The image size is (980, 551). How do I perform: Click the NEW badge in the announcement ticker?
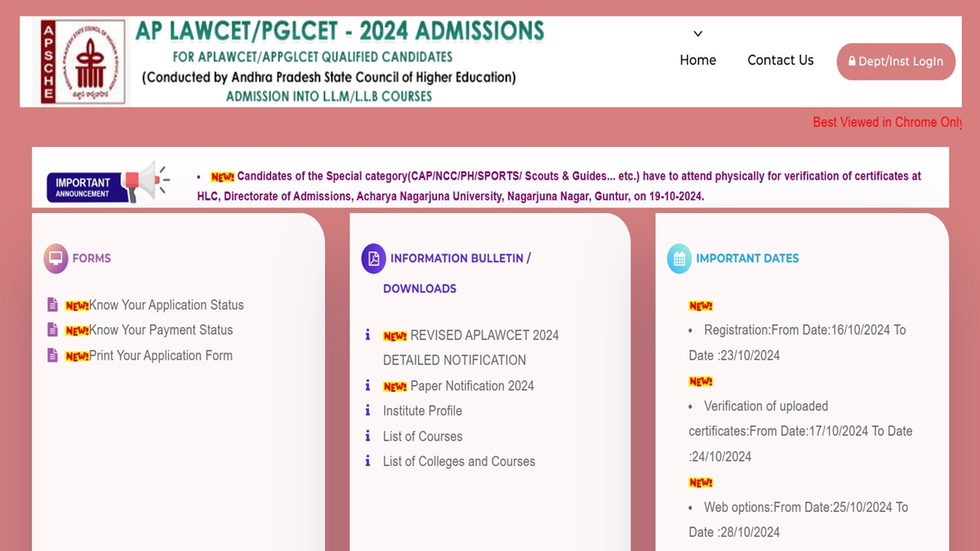click(x=222, y=177)
